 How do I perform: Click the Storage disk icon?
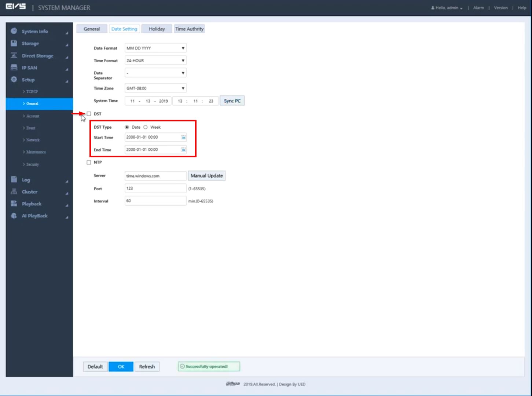tap(14, 43)
